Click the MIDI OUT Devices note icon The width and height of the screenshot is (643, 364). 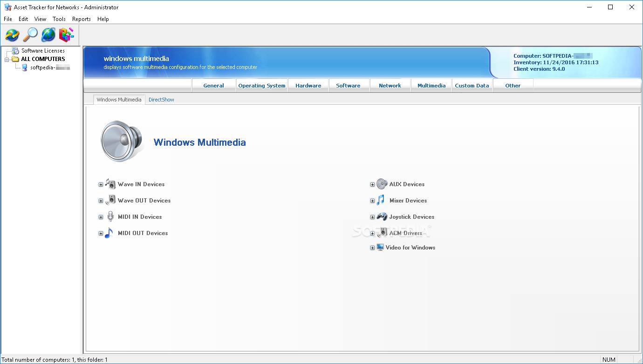coord(109,233)
